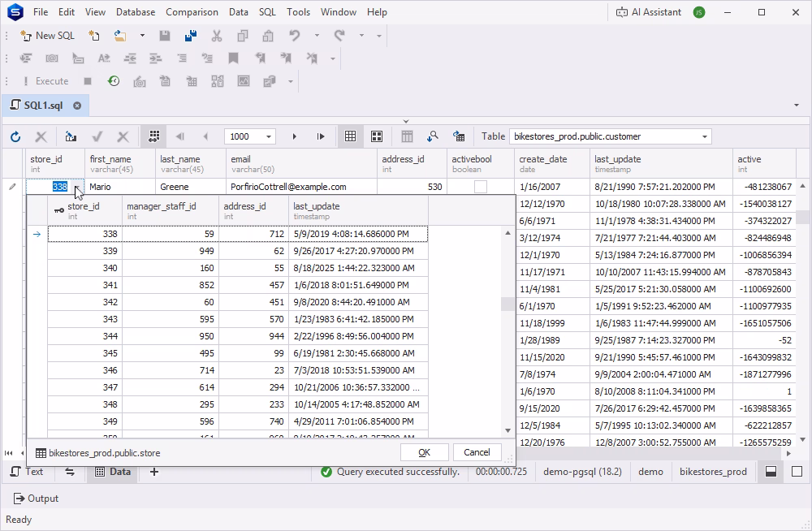Click the append record icon in data toolbar
Viewport: 812px width, 531px height.
(x=71, y=136)
